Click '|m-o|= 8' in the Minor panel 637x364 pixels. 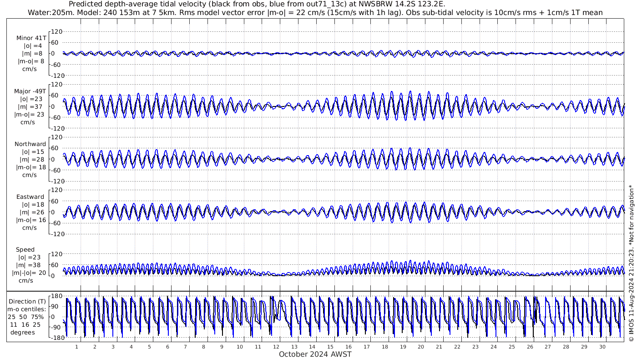coord(31,61)
